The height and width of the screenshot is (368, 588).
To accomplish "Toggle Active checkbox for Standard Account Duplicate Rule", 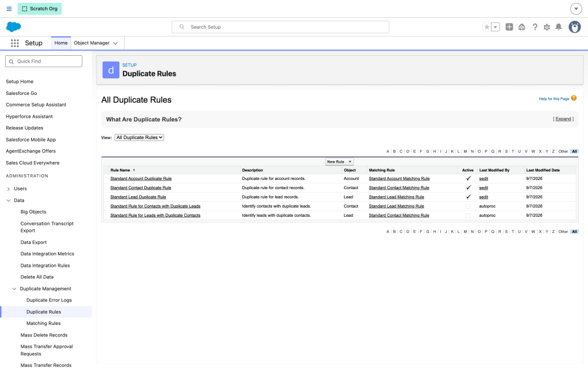I will (468, 179).
